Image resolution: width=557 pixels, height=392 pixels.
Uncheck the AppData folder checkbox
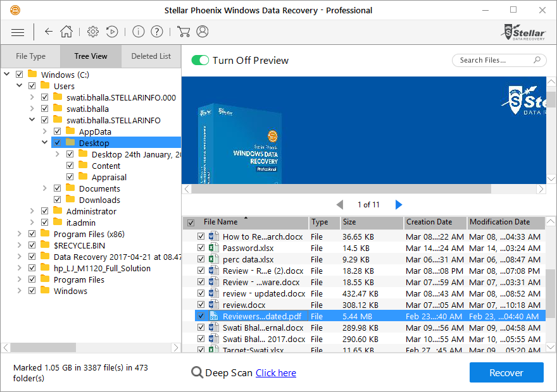point(57,132)
